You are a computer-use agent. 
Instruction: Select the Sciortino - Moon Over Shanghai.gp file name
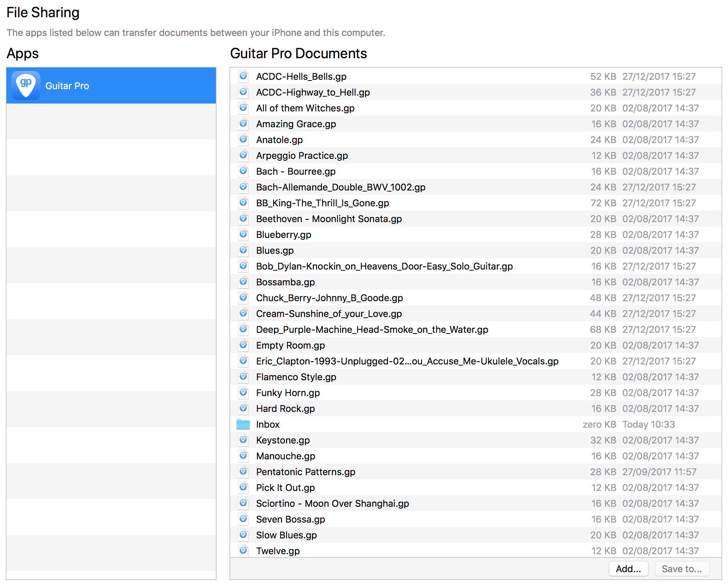click(333, 504)
